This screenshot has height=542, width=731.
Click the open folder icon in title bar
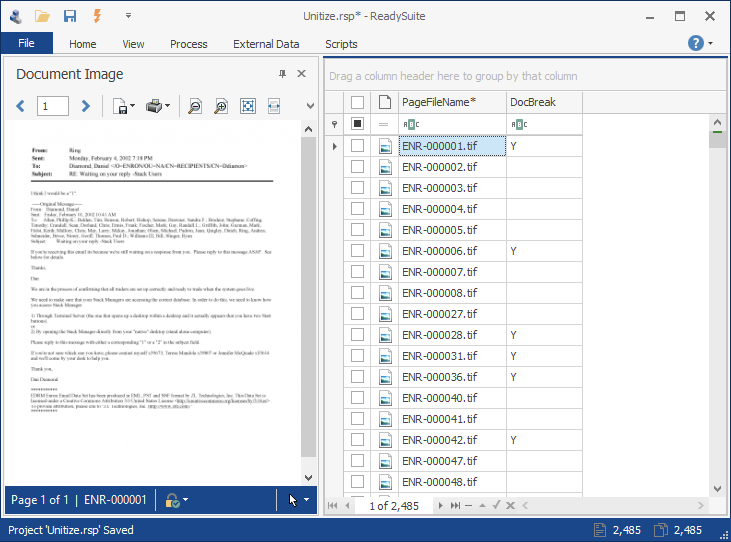pyautogui.click(x=42, y=15)
